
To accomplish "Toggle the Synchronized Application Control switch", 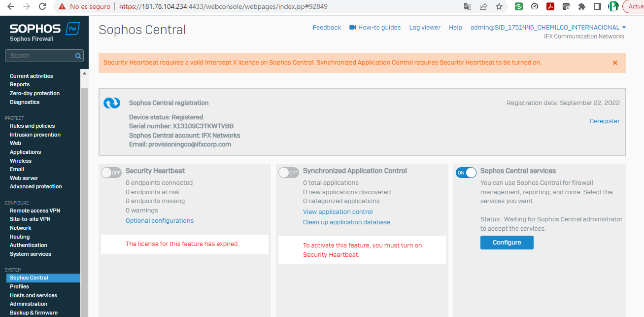I will tap(289, 173).
